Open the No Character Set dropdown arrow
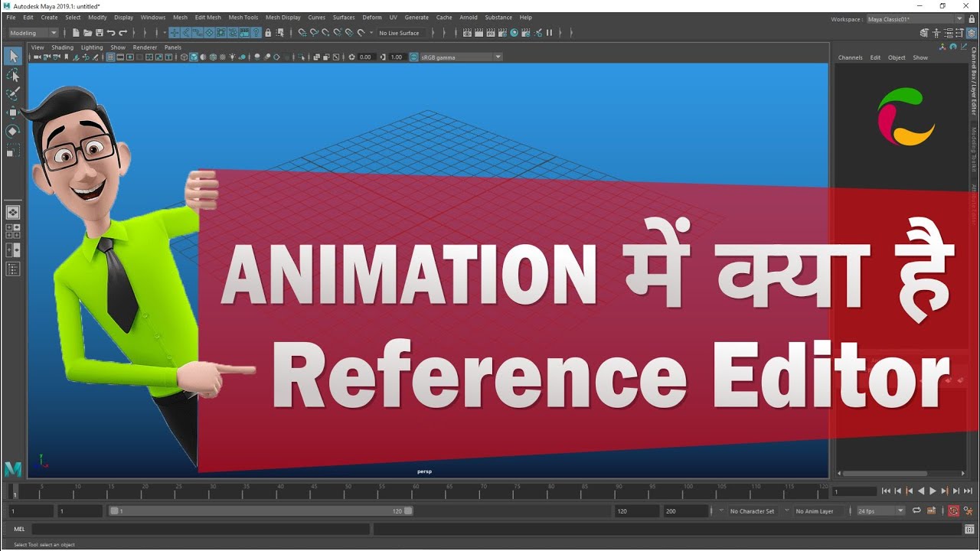This screenshot has width=980, height=551. (x=721, y=510)
